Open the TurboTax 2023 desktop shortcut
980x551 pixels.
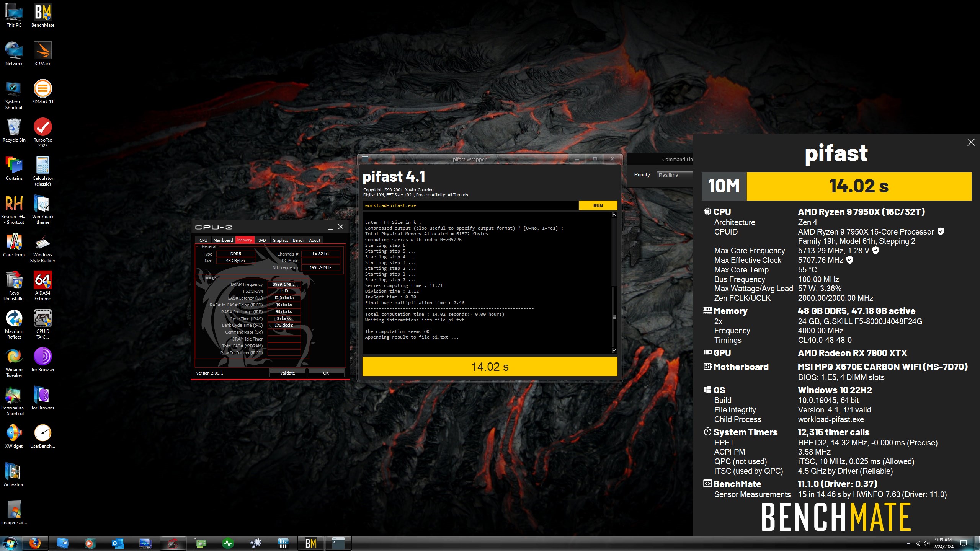pos(42,133)
